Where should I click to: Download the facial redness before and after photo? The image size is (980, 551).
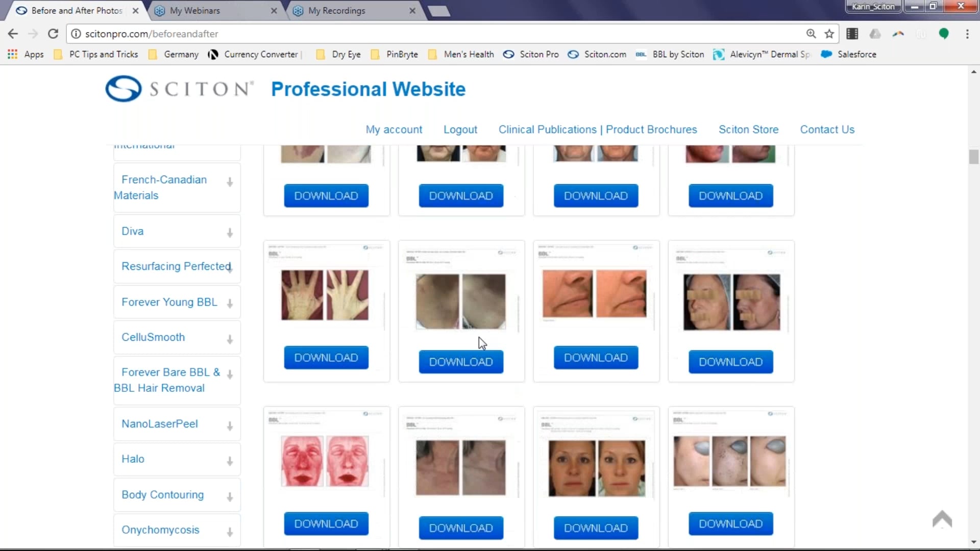[326, 523]
